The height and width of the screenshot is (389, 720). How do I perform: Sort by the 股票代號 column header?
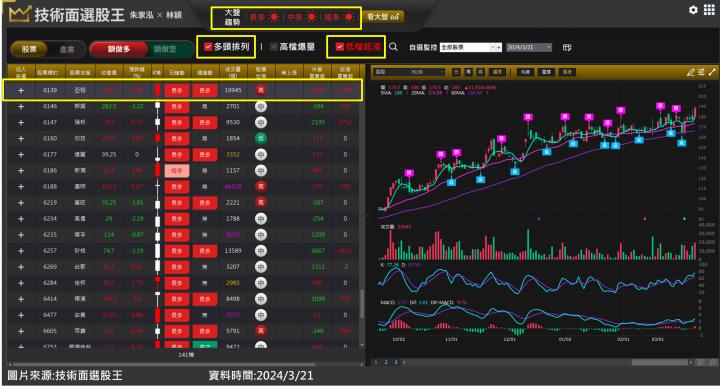coord(48,73)
